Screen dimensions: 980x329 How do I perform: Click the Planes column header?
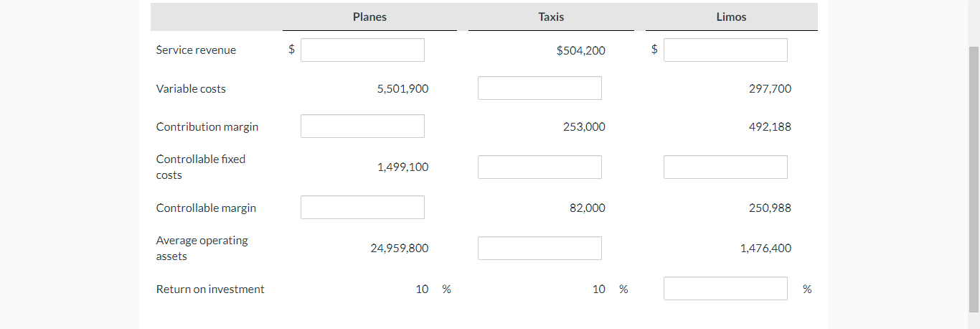coord(369,17)
